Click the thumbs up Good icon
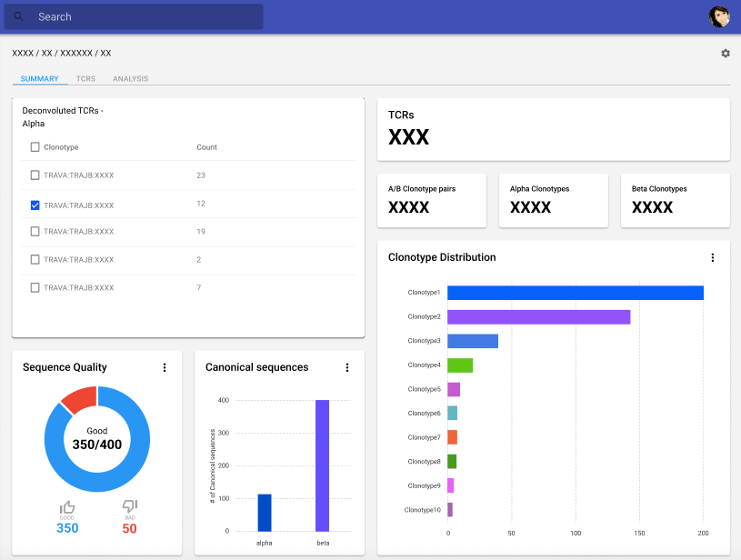741x560 pixels. [x=66, y=507]
